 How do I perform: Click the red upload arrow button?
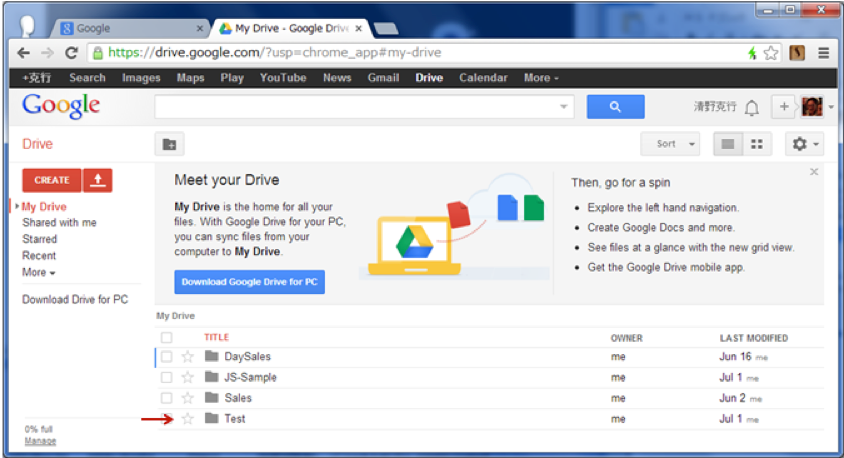(x=97, y=180)
